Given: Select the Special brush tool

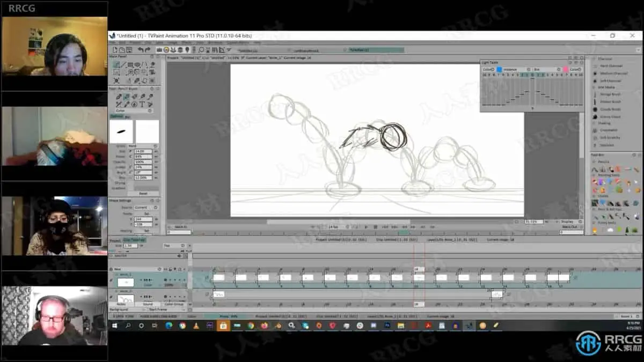Looking at the screenshot, I should [x=134, y=105].
